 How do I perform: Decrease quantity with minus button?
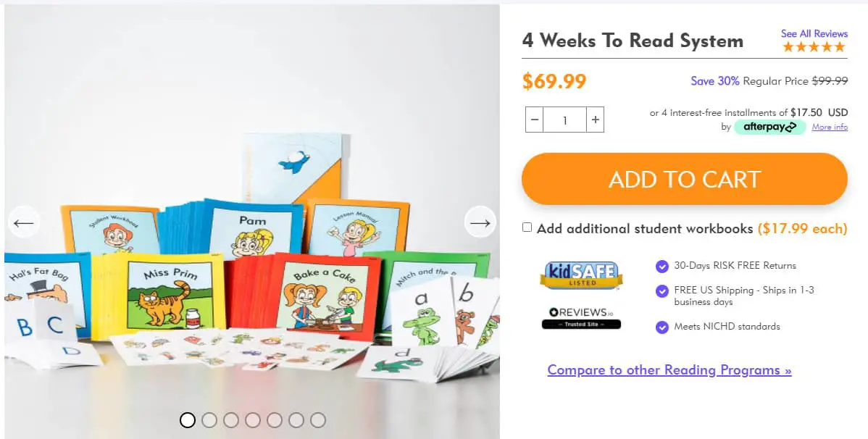[x=534, y=120]
